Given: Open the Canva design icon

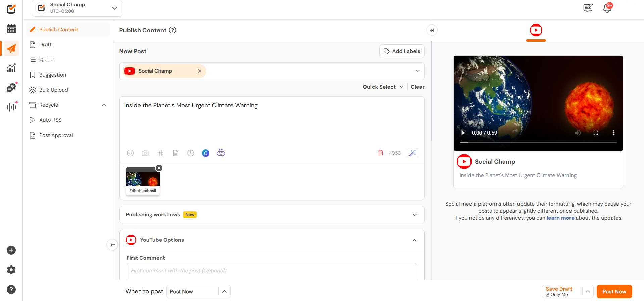Looking at the screenshot, I should (x=206, y=153).
